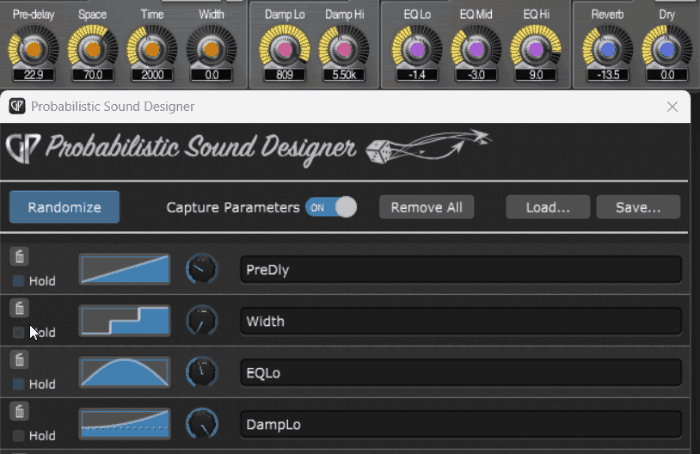
Task: Click the Save... button
Action: click(x=638, y=208)
